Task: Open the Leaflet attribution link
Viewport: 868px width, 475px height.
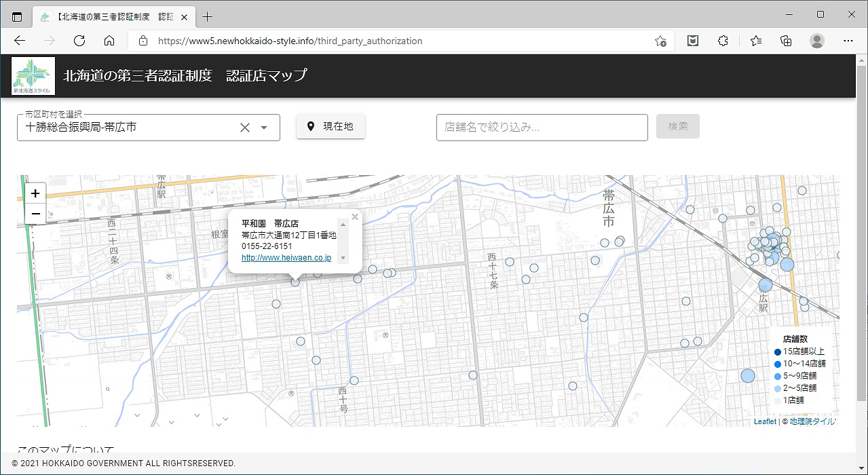Action: point(765,421)
